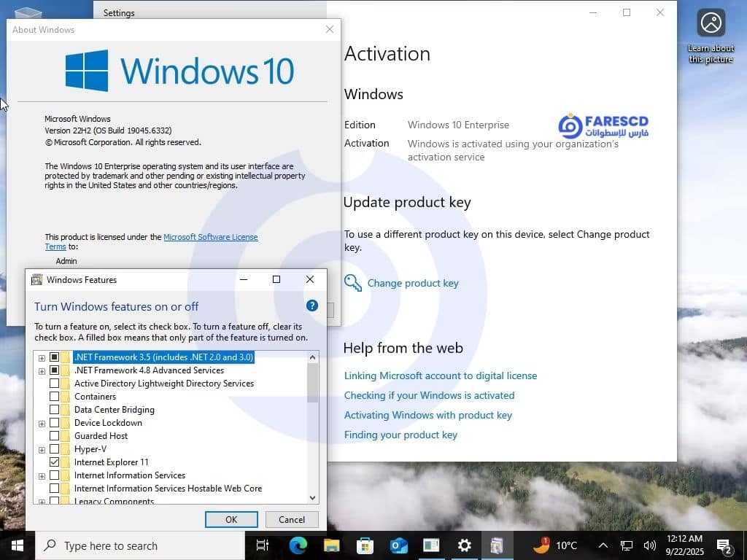The height and width of the screenshot is (560, 747).
Task: Expand the Hyper-V tree node
Action: click(42, 450)
